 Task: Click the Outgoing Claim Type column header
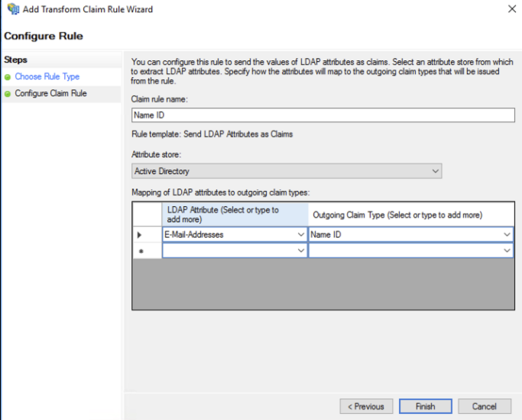pos(411,215)
